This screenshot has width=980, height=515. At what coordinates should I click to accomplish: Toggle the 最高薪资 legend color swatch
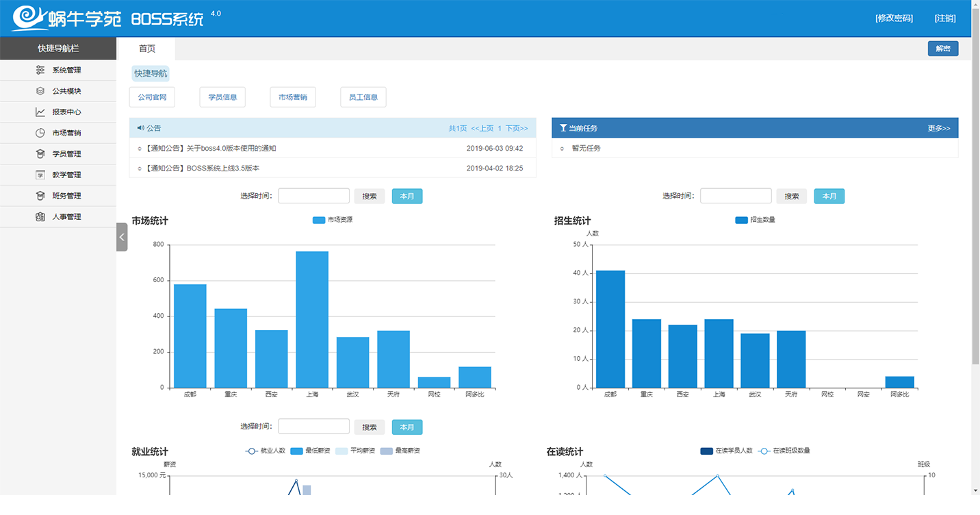[x=387, y=451]
